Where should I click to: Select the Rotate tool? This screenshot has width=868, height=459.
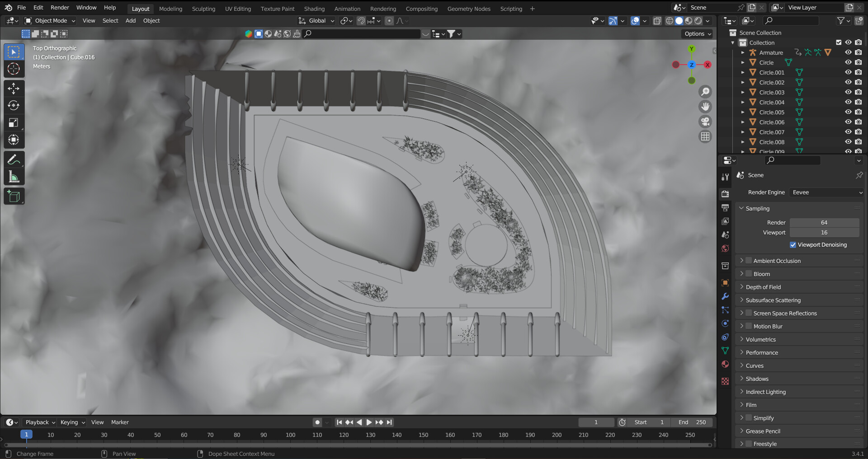[x=14, y=105]
